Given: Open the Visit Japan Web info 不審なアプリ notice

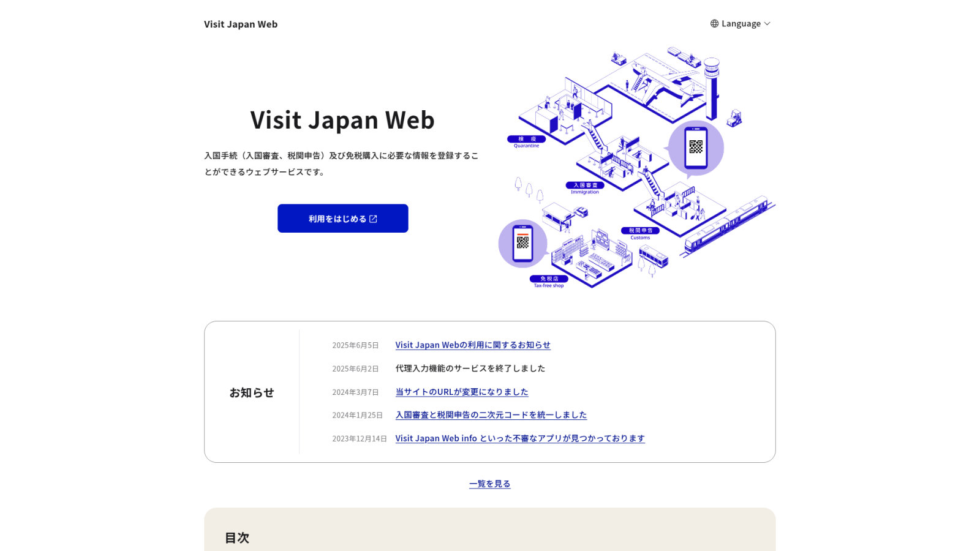Looking at the screenshot, I should tap(520, 438).
